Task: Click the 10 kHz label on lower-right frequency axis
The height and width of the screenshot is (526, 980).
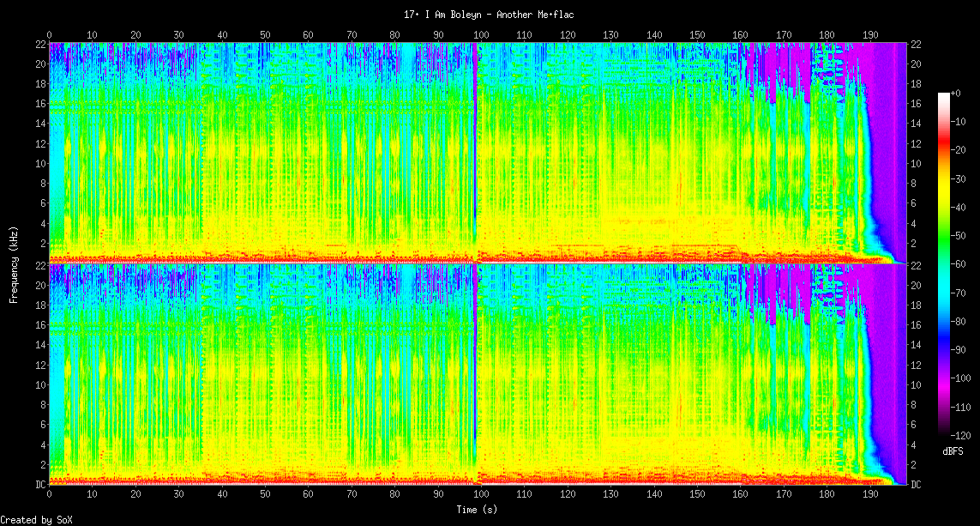Action: pyautogui.click(x=916, y=385)
